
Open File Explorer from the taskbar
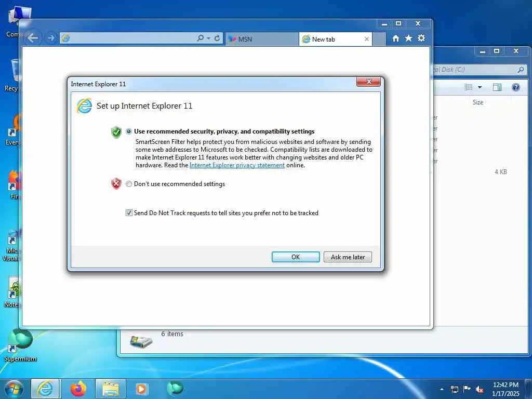111,389
